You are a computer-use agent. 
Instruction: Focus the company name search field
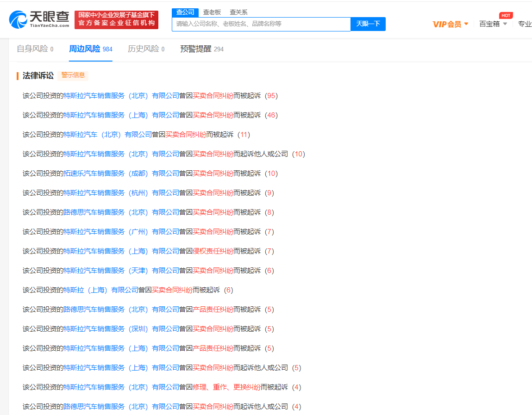coord(261,24)
